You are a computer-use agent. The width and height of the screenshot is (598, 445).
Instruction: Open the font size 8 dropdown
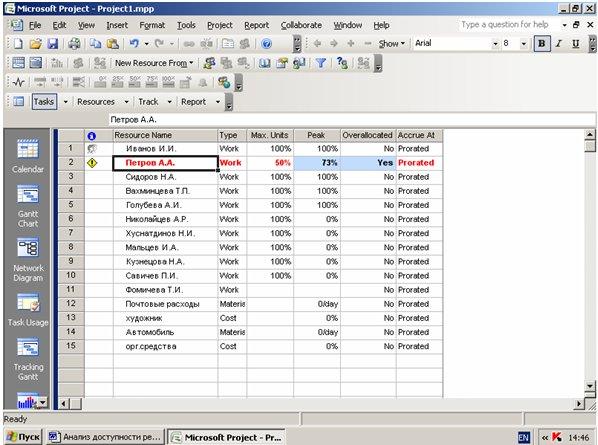point(524,44)
